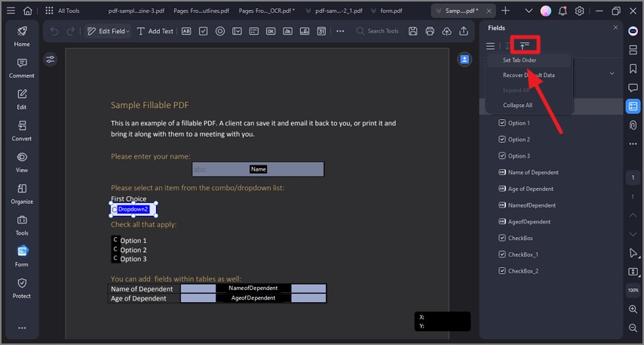Click the Print icon in the toolbar
The image size is (644, 345).
tap(430, 31)
